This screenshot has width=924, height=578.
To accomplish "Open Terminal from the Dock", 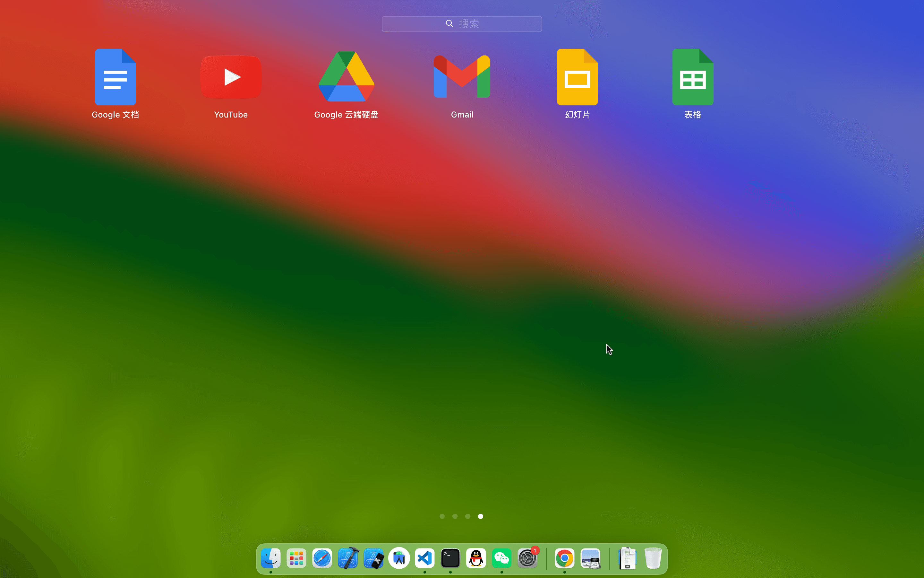I will (450, 558).
